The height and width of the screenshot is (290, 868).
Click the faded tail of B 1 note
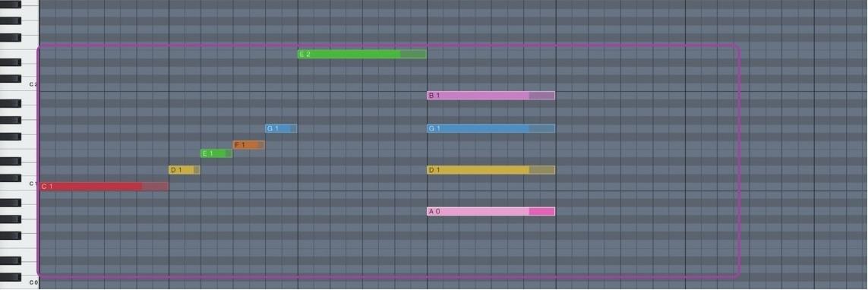[542, 96]
